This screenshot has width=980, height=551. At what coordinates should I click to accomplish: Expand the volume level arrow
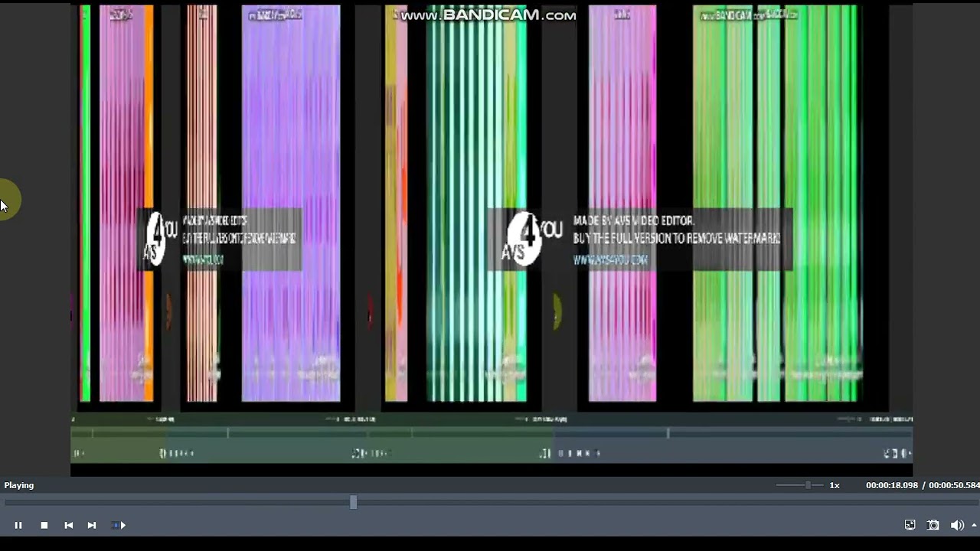point(975,525)
